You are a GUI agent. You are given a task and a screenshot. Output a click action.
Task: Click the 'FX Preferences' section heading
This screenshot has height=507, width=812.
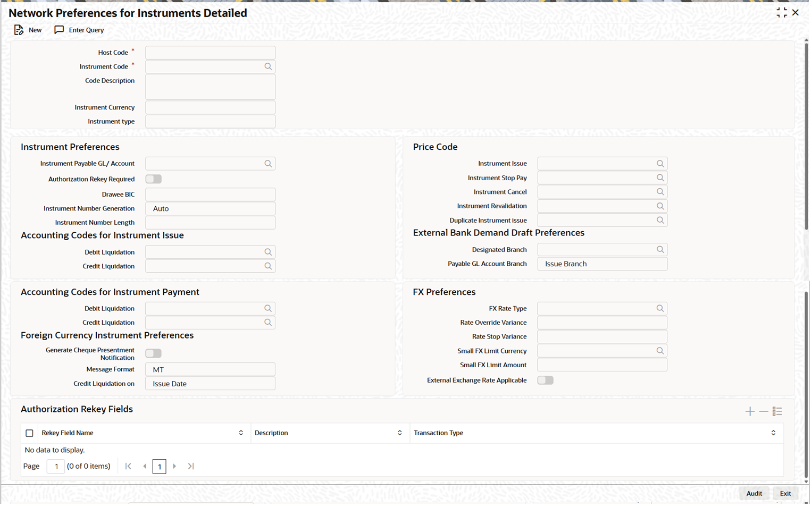pyautogui.click(x=444, y=292)
